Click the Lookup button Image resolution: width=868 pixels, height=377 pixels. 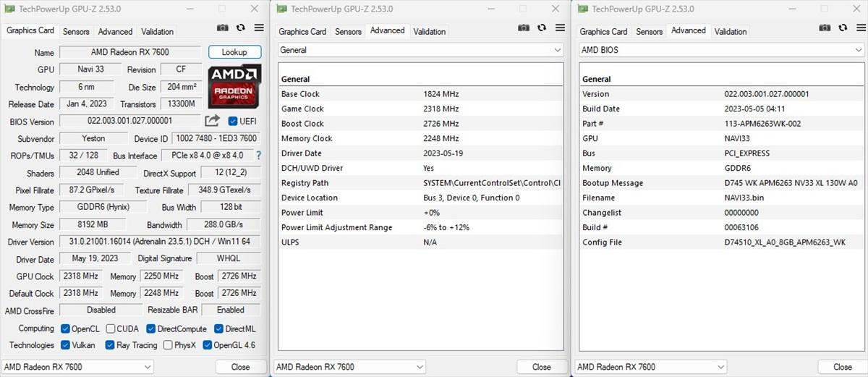pyautogui.click(x=234, y=52)
